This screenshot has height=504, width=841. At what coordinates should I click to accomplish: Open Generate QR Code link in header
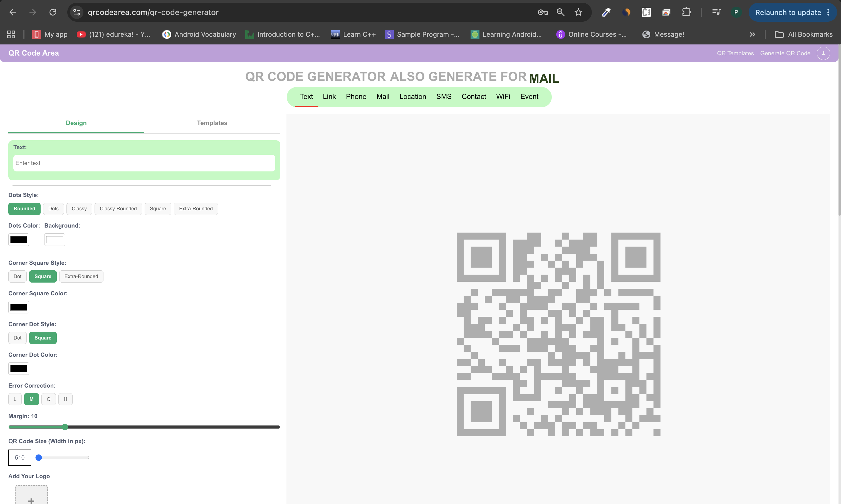click(x=785, y=53)
